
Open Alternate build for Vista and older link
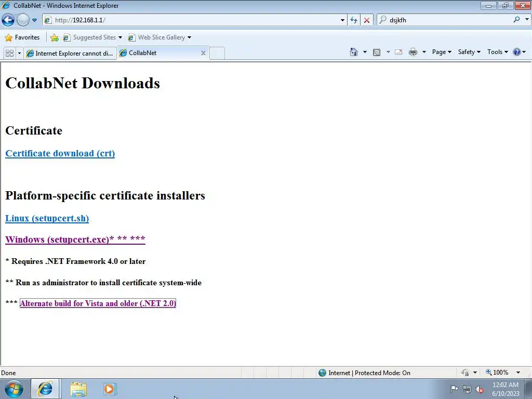[x=98, y=303]
